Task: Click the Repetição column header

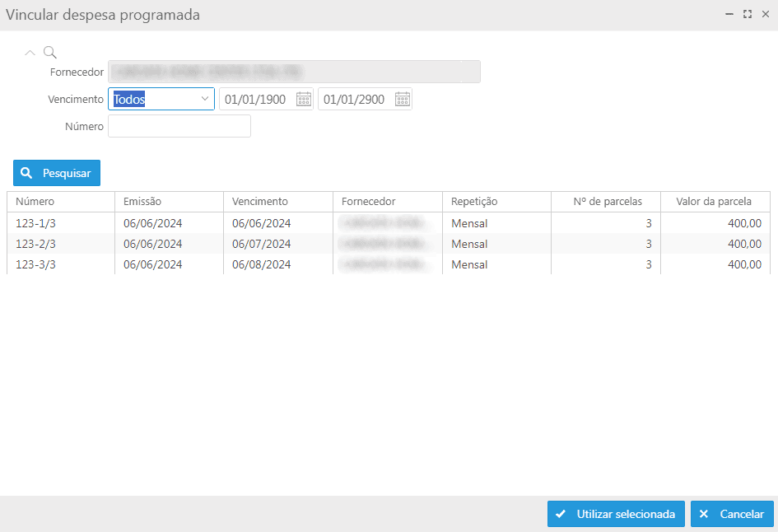Action: tap(474, 202)
